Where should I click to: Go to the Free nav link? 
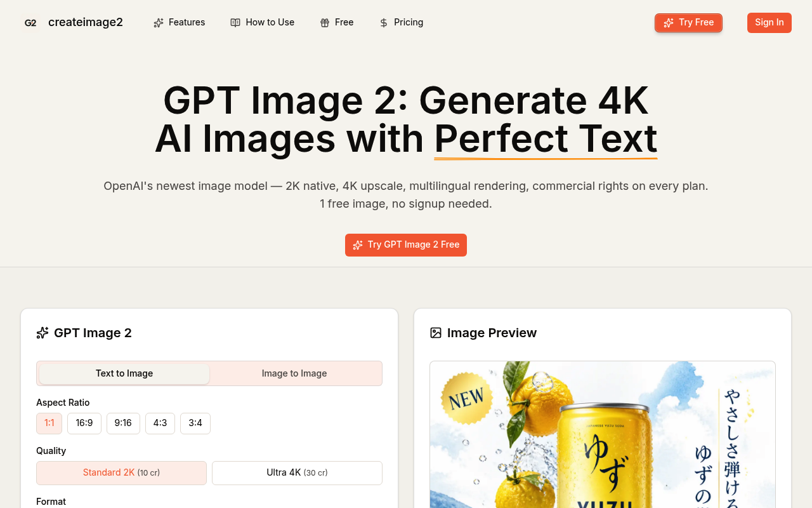(x=337, y=22)
